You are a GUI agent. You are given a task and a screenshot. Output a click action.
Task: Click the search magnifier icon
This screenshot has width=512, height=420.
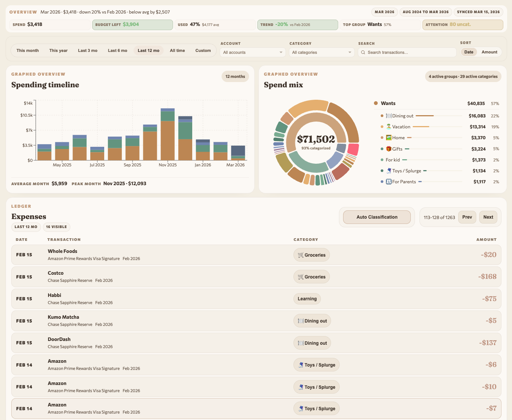coord(363,52)
